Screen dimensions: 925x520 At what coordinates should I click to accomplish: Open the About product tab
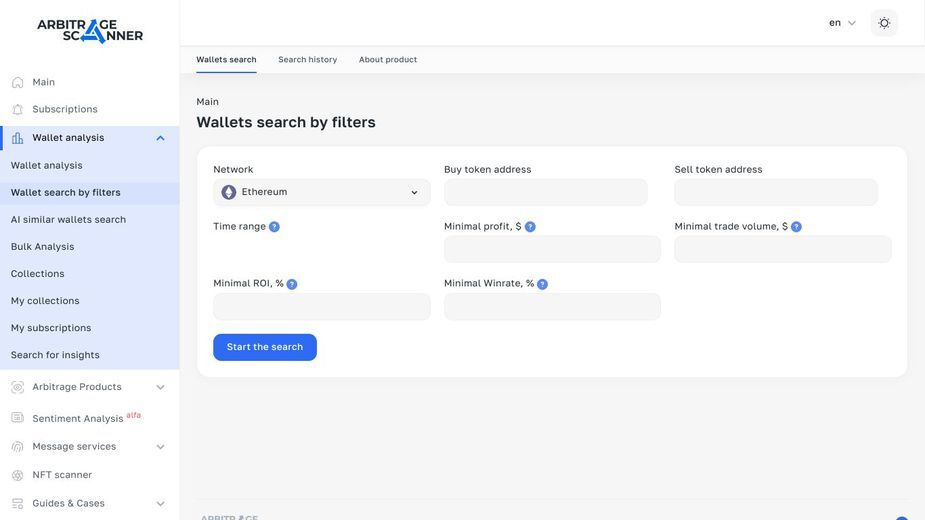coord(388,60)
